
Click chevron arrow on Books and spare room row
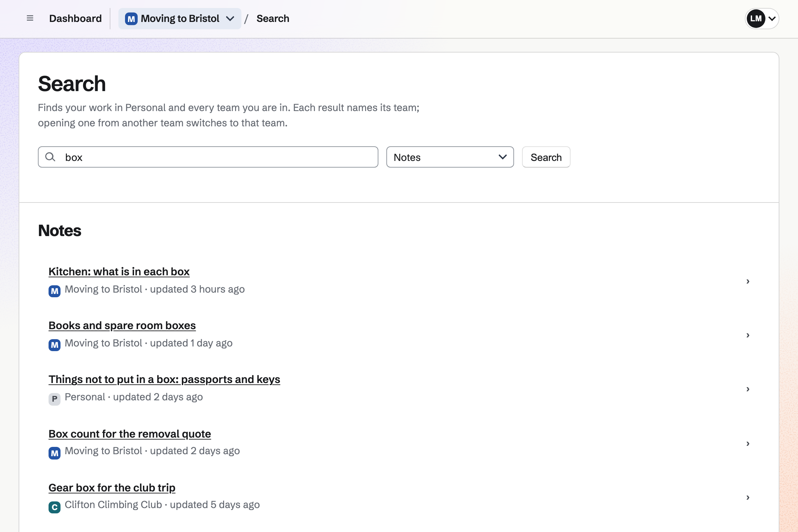point(748,335)
